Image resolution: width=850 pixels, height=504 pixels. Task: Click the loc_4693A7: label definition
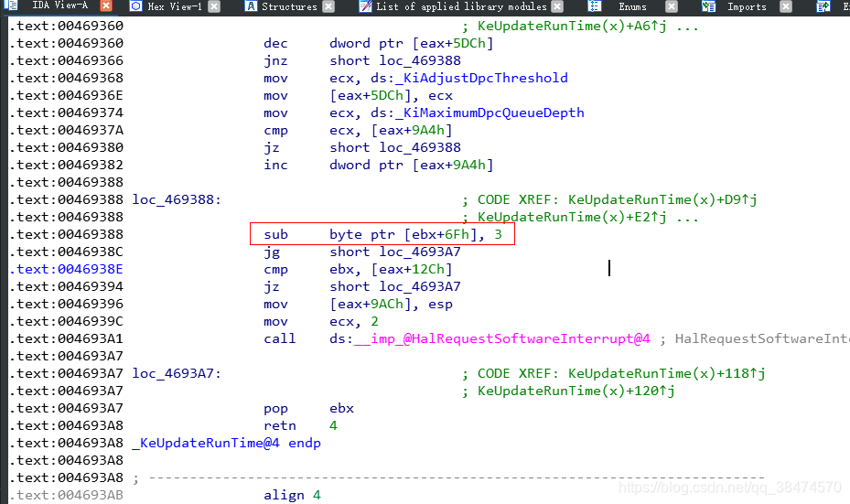coord(177,373)
